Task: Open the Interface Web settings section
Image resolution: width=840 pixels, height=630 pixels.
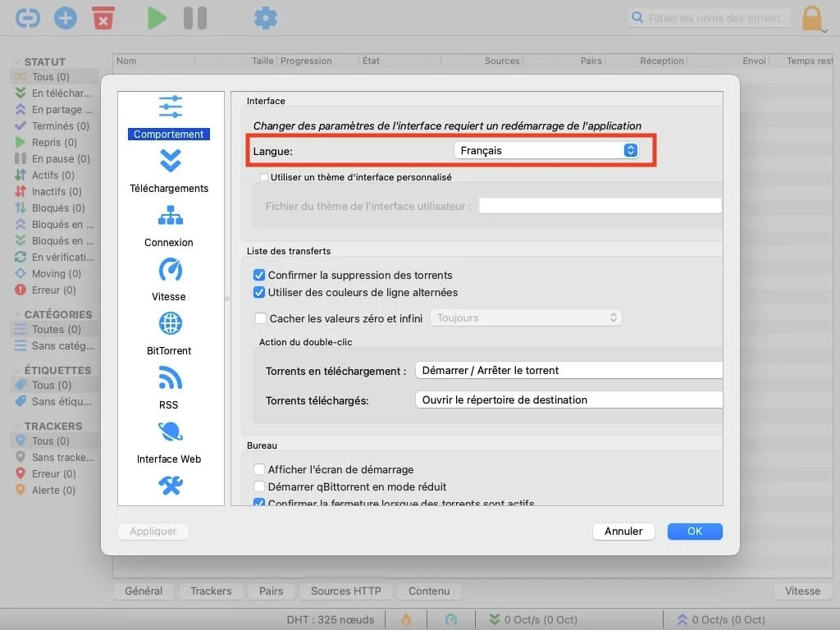Action: tap(169, 442)
